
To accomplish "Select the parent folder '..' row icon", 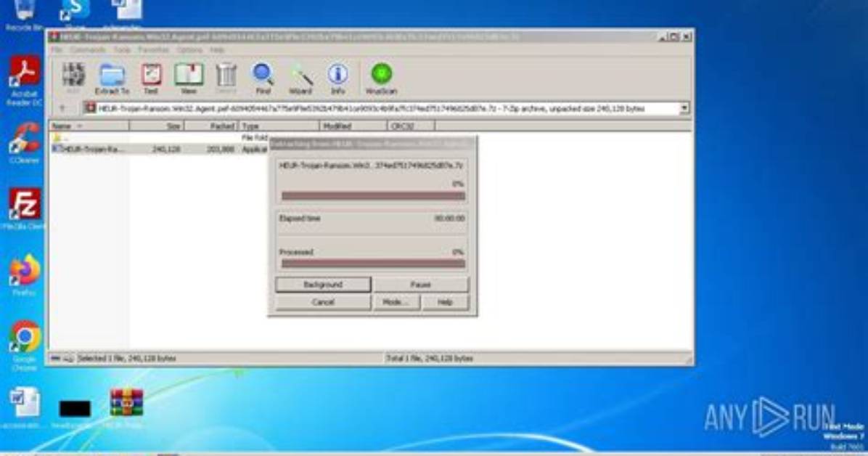I will pyautogui.click(x=57, y=137).
